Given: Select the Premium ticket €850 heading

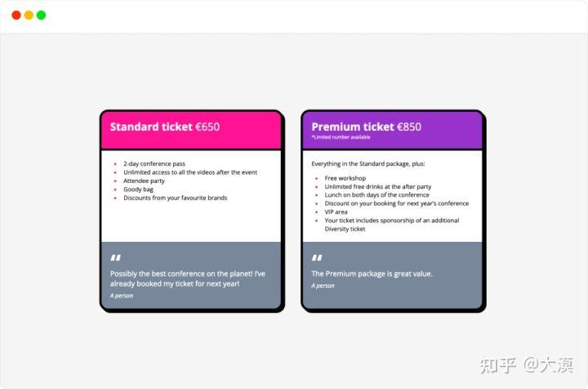Looking at the screenshot, I should [367, 127].
